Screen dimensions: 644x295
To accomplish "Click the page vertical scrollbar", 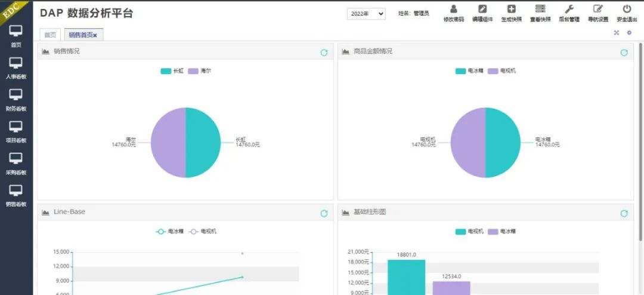I will click(640, 142).
